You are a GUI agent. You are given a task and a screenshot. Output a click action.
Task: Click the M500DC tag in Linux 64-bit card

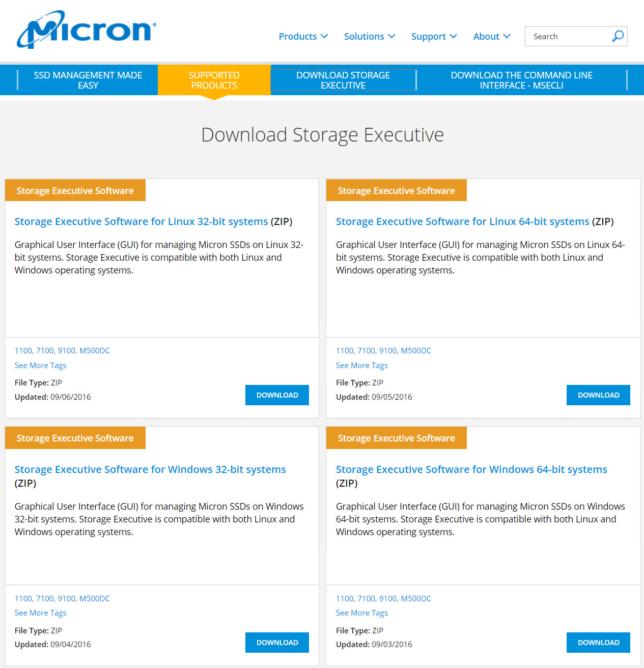[416, 351]
